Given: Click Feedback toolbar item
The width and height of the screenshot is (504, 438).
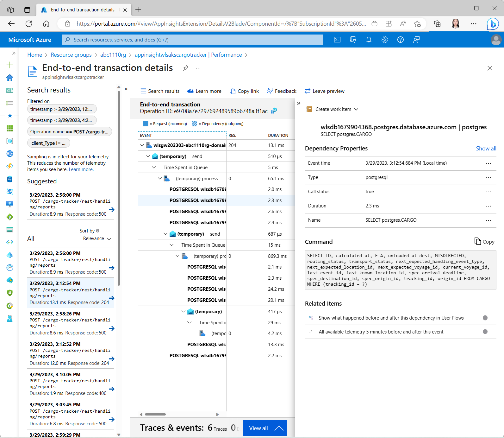Looking at the screenshot, I should pos(282,91).
